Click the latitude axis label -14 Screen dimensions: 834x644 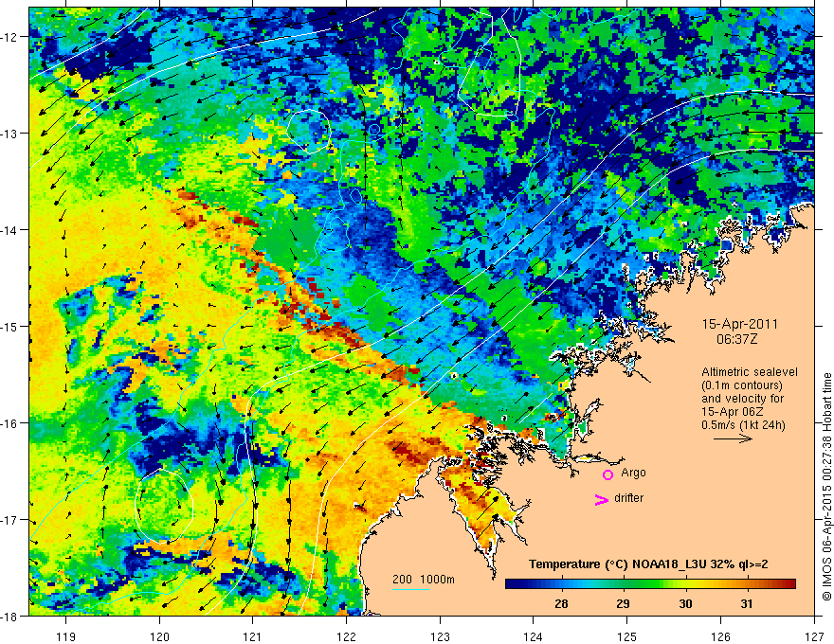pos(10,230)
